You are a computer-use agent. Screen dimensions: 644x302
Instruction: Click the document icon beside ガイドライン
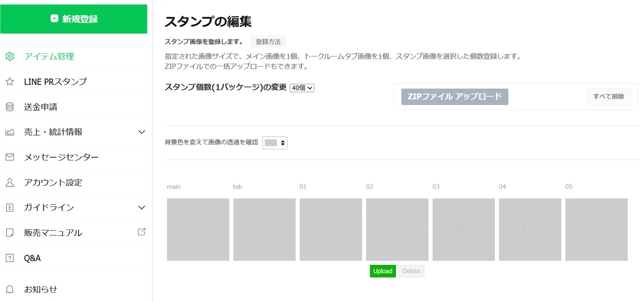point(10,207)
